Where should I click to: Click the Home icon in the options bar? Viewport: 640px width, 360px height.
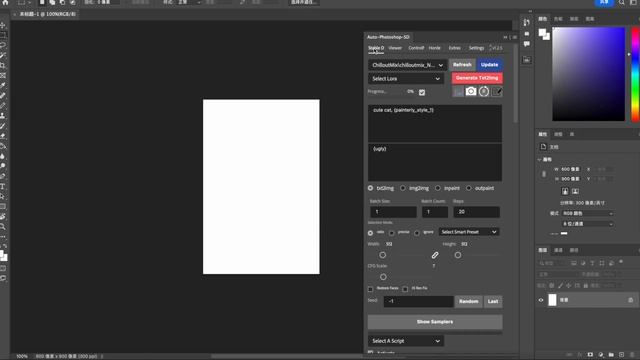[x=5, y=2]
